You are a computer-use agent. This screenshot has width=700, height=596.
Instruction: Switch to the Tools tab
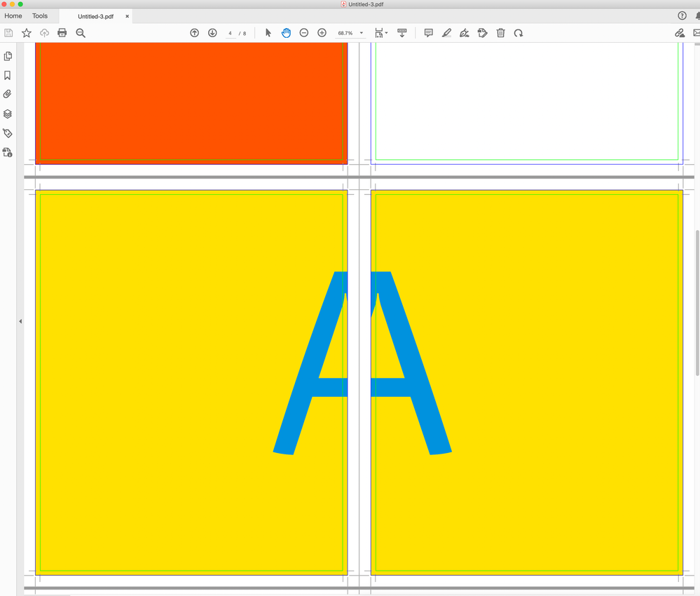click(40, 15)
